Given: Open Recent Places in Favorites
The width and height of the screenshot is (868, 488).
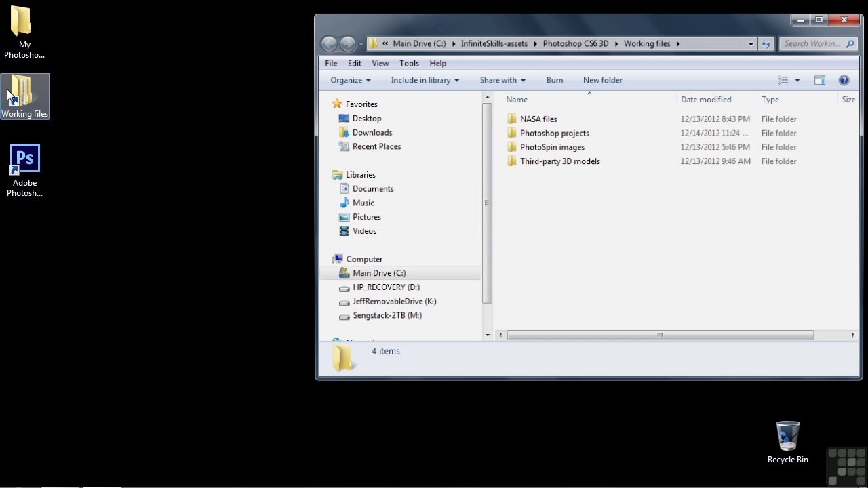Looking at the screenshot, I should click(376, 146).
